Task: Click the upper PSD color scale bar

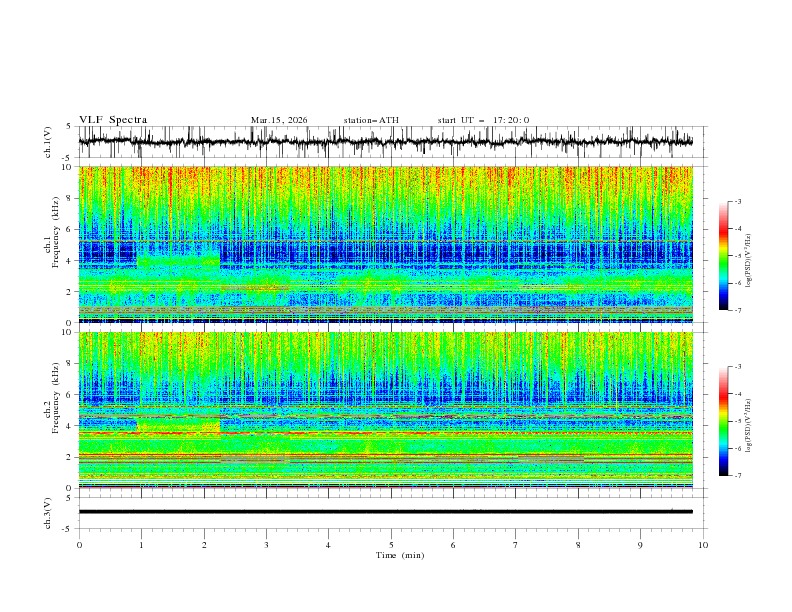Action: click(724, 256)
